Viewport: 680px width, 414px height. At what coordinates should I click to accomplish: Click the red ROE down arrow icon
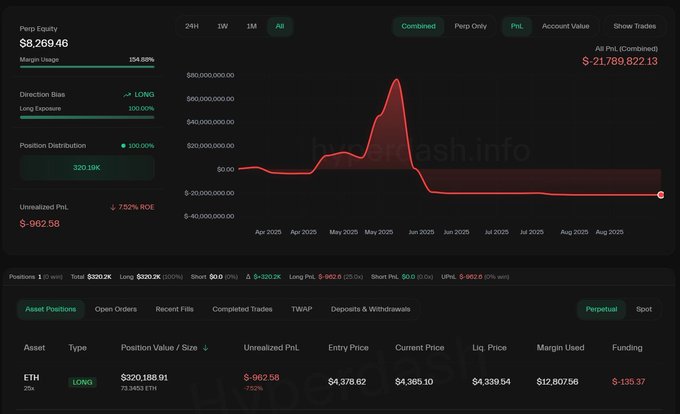(113, 207)
